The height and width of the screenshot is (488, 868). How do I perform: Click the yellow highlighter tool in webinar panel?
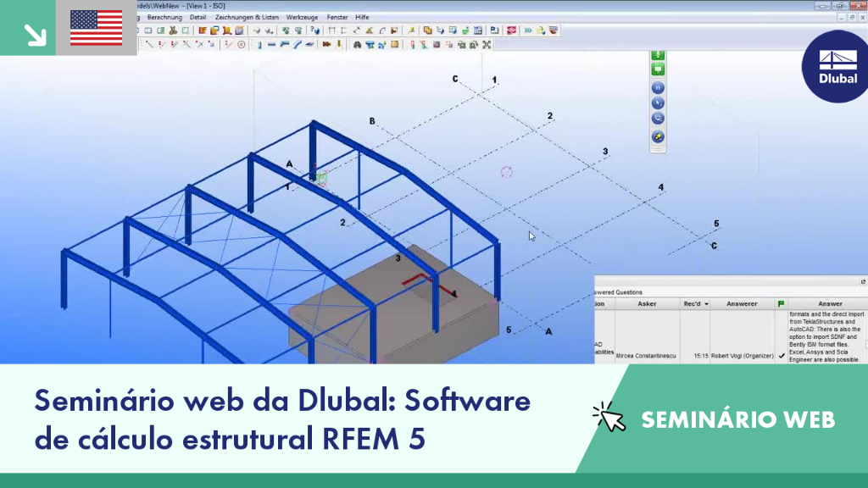[x=658, y=136]
